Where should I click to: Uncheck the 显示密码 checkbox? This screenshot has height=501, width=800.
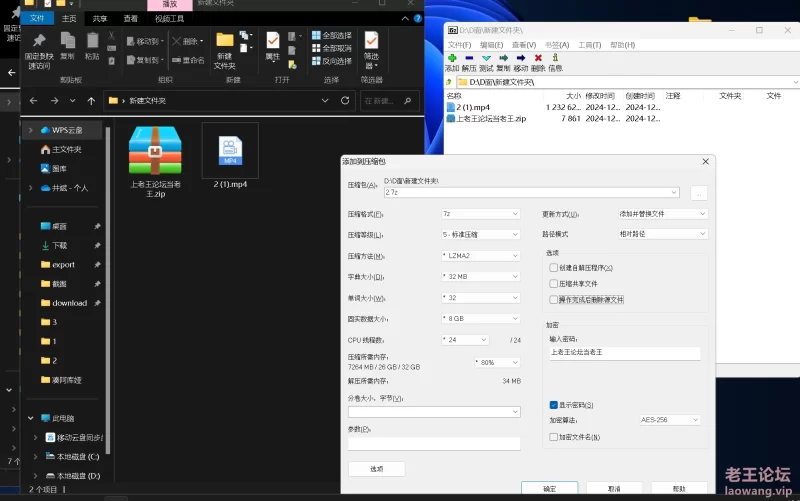pyautogui.click(x=554, y=405)
